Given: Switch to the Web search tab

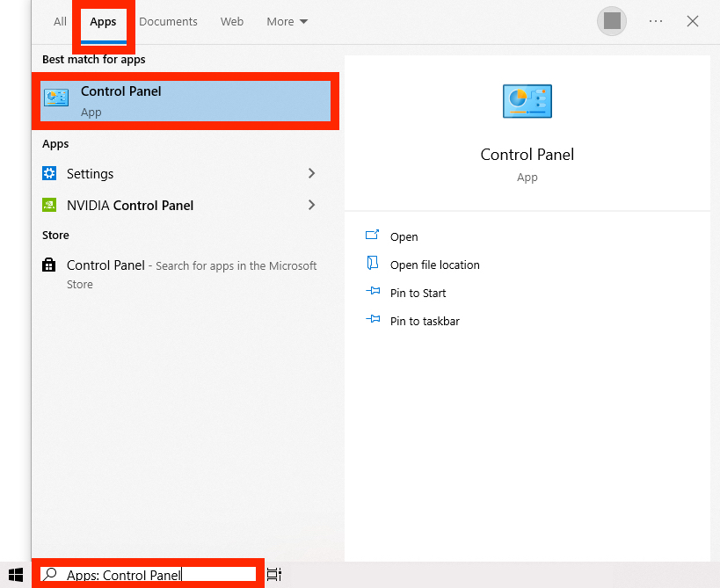Looking at the screenshot, I should [232, 22].
